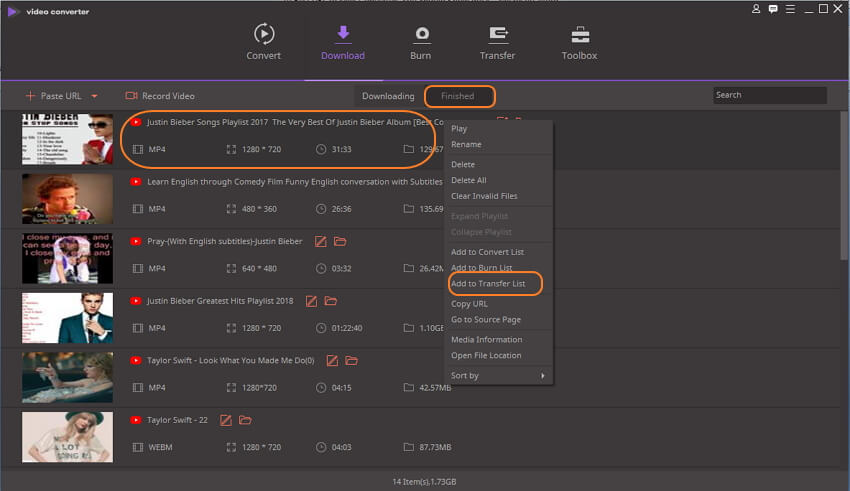This screenshot has width=850, height=491.
Task: Select the Learn English Comedy Film thumbnail
Action: tap(67, 198)
